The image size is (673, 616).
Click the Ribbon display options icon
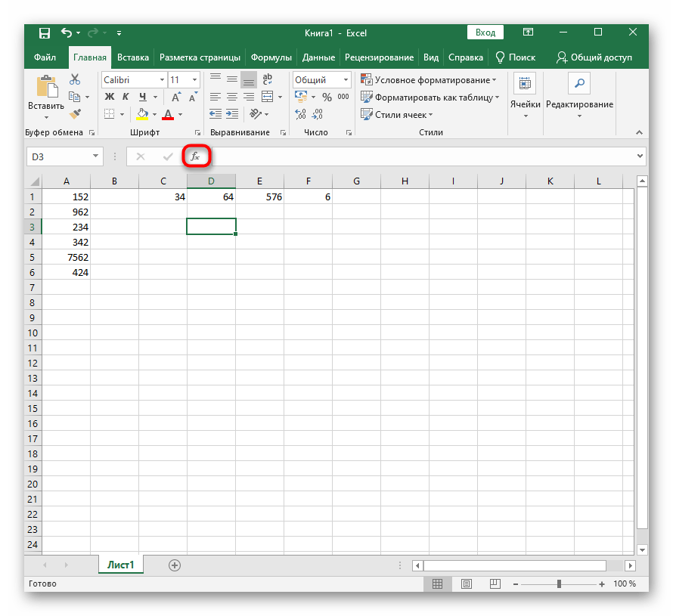pos(528,33)
